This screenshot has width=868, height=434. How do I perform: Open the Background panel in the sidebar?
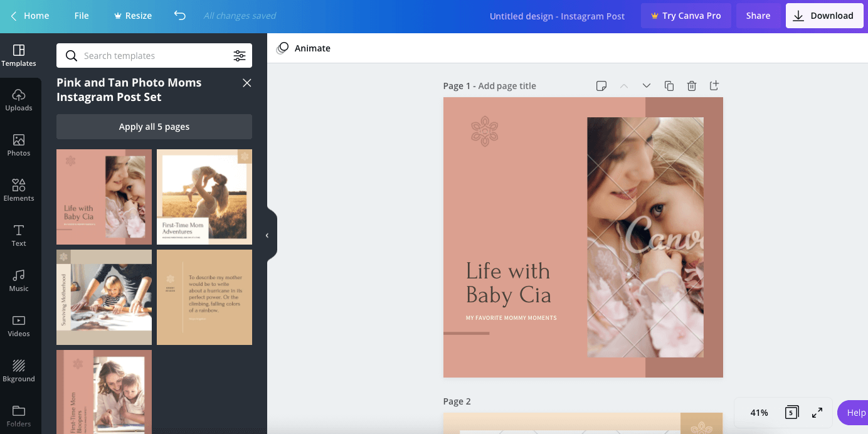coord(19,371)
